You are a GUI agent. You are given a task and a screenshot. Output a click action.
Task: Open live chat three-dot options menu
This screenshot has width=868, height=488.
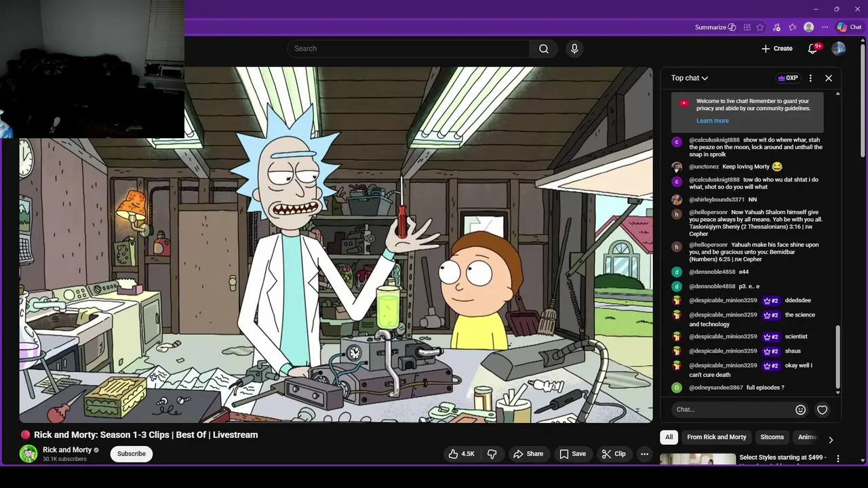(810, 78)
